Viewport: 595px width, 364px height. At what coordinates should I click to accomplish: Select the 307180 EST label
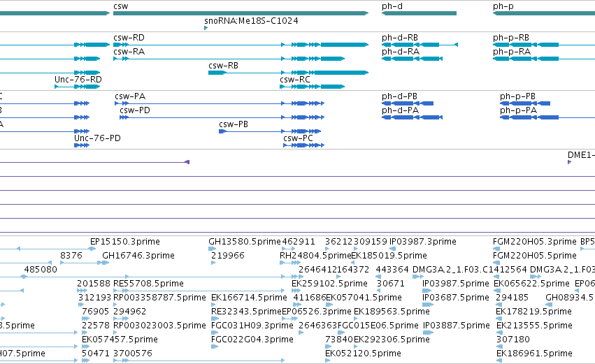(x=513, y=340)
